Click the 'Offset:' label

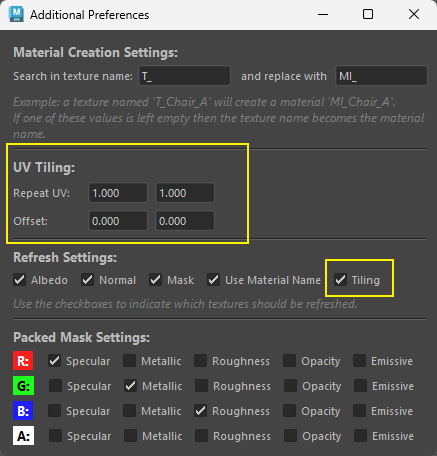[31, 221]
